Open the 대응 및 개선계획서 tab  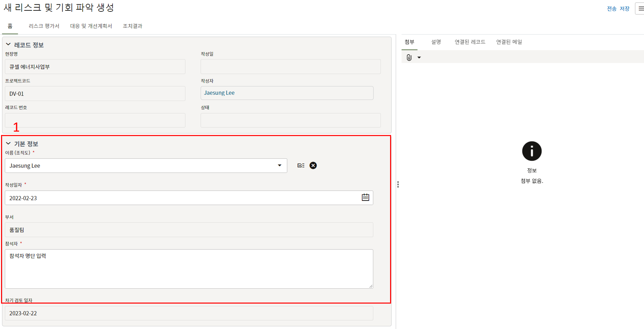[91, 26]
